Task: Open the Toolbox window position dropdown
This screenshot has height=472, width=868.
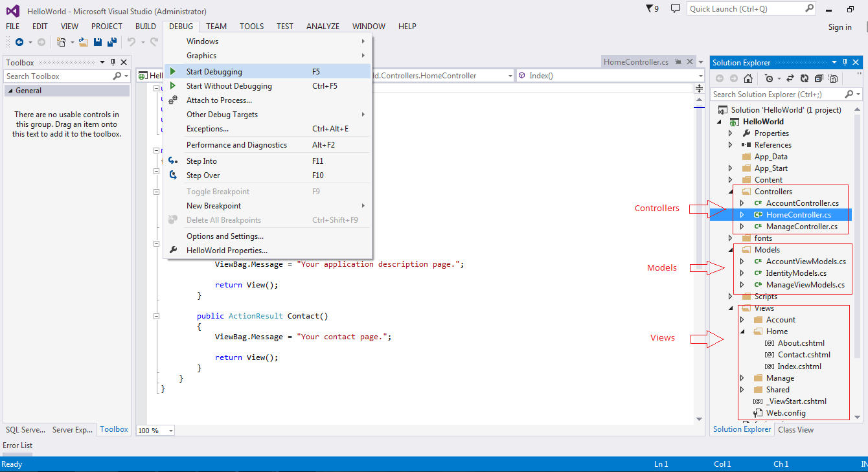Action: pyautogui.click(x=102, y=63)
